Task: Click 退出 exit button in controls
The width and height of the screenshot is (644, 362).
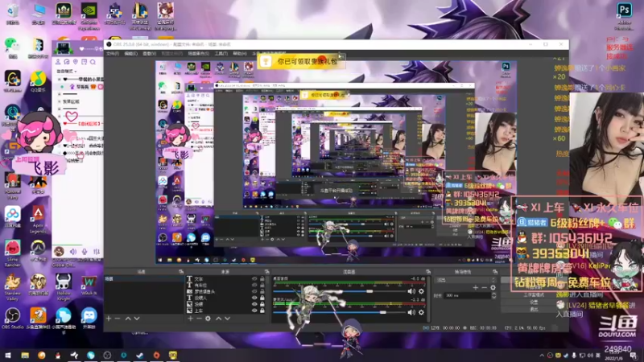Action: [534, 309]
